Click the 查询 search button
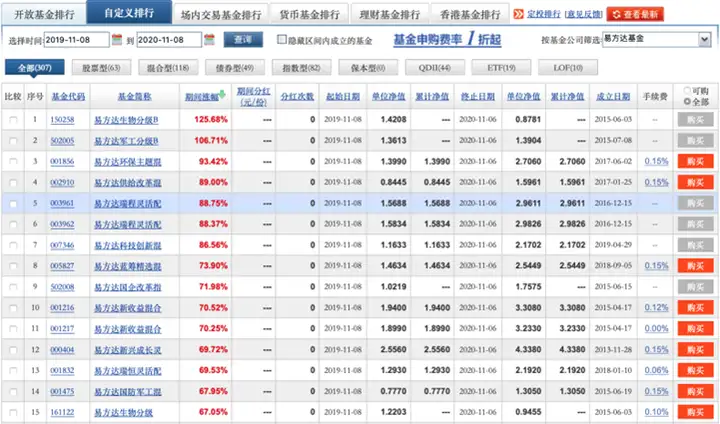Screen dimensions: 720x424 pos(243,40)
